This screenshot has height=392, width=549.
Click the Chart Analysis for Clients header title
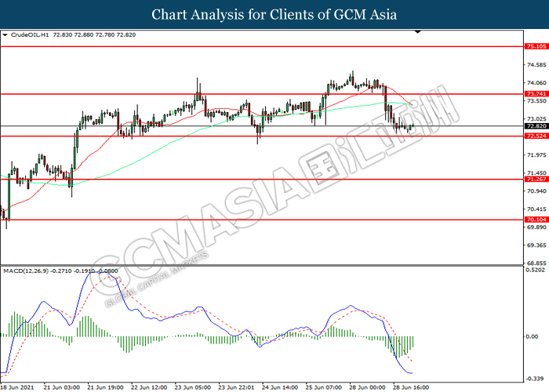(x=274, y=15)
